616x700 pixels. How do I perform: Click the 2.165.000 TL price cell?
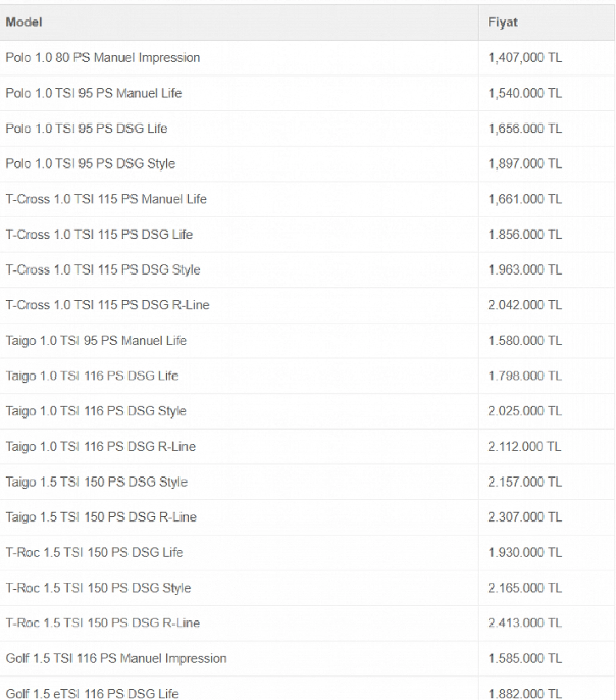(524, 588)
